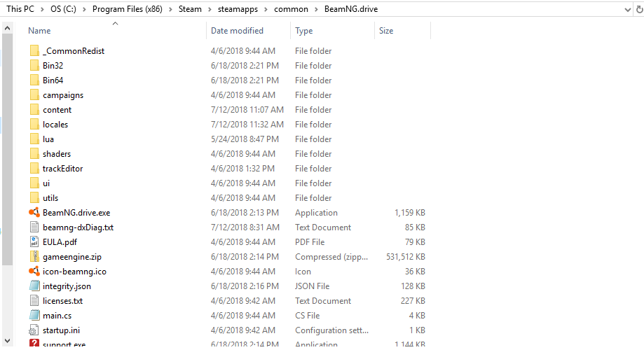Expand the chevron after This PC

(42, 9)
